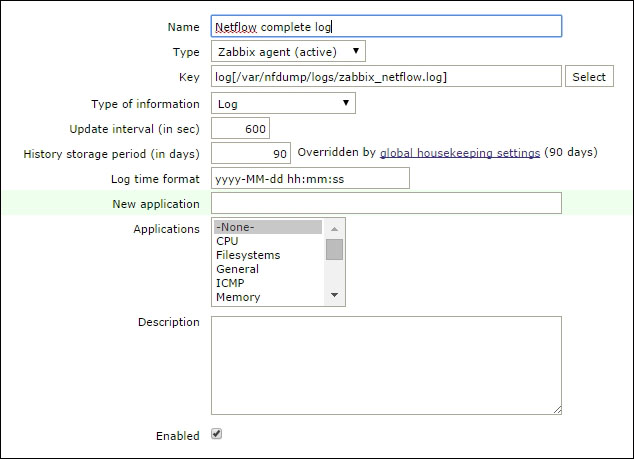Image resolution: width=634 pixels, height=459 pixels.
Task: Choose Filesystems from Applications list
Action: [x=267, y=255]
